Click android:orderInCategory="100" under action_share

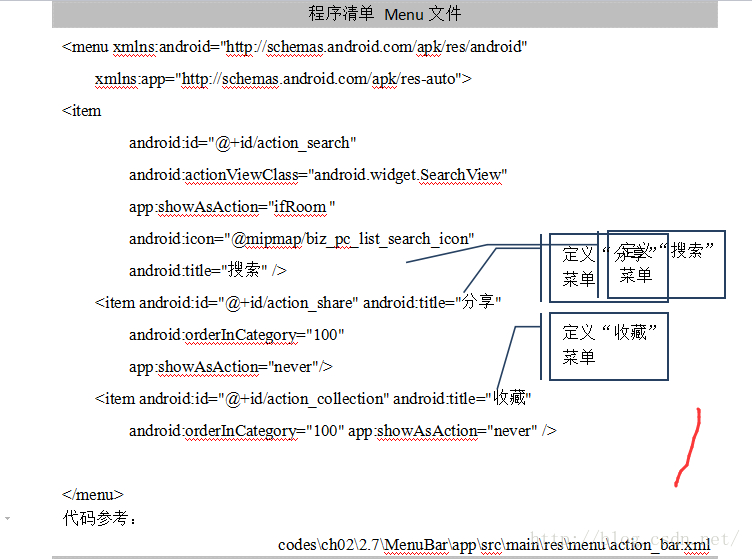[x=236, y=335]
